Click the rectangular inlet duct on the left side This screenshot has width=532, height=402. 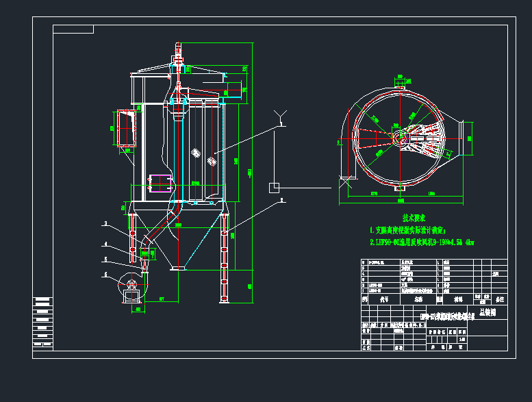point(125,129)
